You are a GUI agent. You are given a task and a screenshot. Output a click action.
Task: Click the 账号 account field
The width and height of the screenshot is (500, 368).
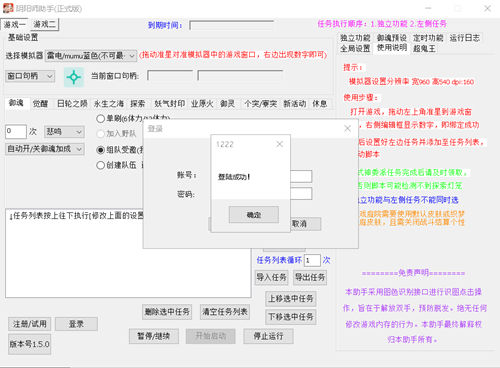point(301,177)
